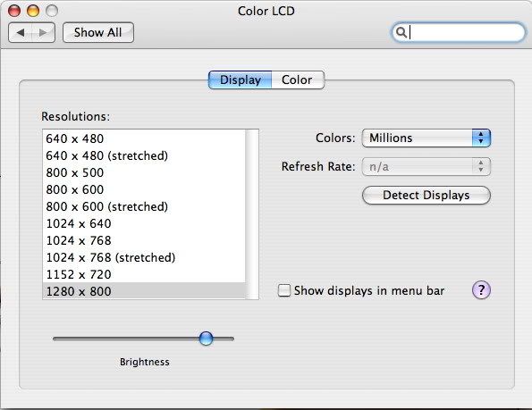Select the 1152 x 720 resolution

pos(144,274)
